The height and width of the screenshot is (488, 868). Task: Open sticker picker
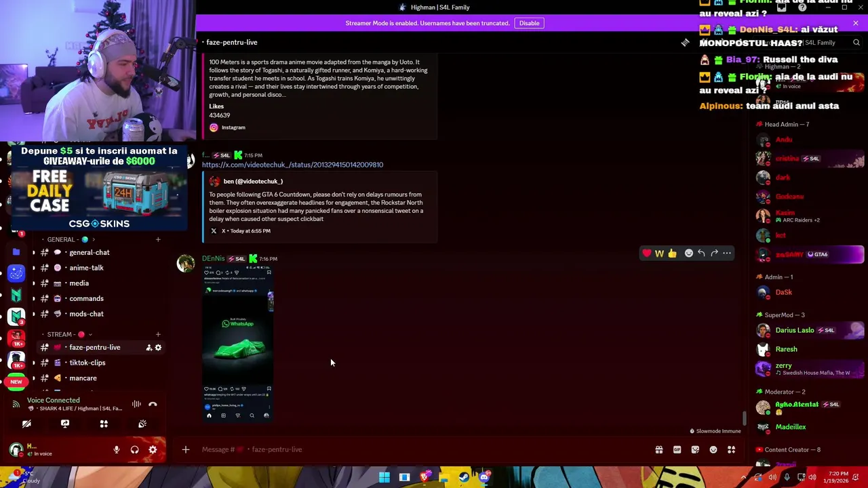click(695, 449)
